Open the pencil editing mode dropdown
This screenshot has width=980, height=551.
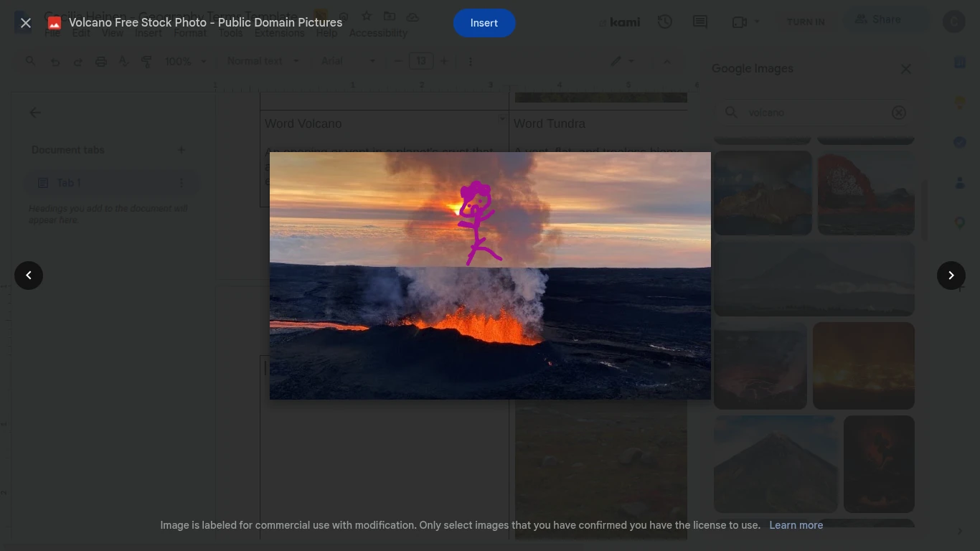622,62
